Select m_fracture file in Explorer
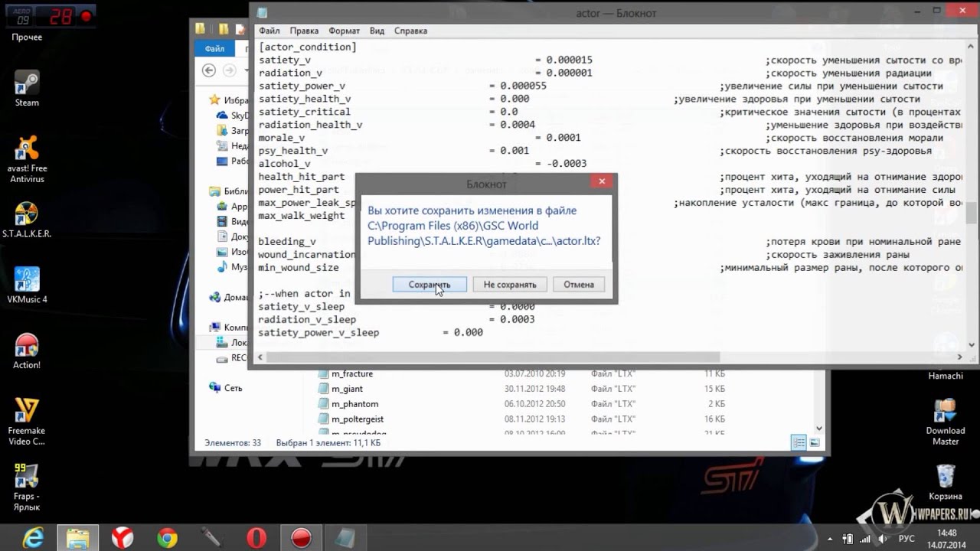Image resolution: width=980 pixels, height=551 pixels. pyautogui.click(x=351, y=374)
